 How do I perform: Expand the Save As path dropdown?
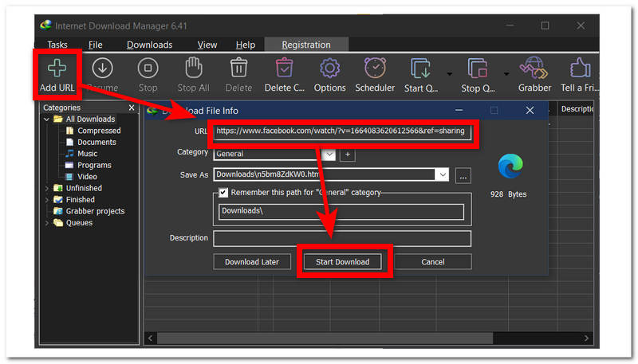442,174
